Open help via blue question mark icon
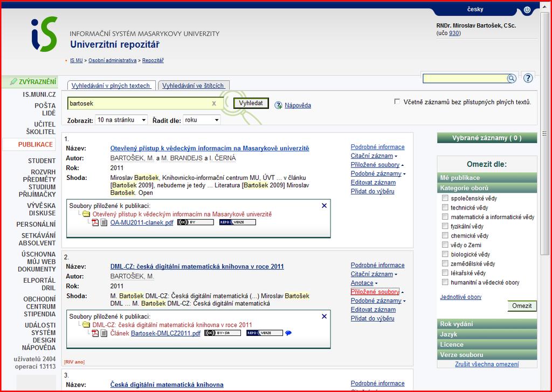The width and height of the screenshot is (552, 392). click(528, 78)
